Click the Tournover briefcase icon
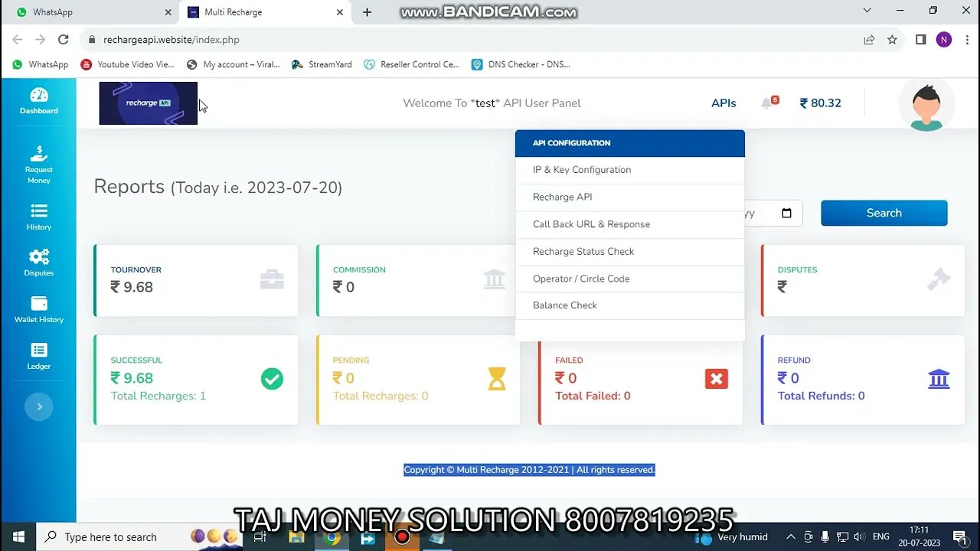 tap(272, 280)
